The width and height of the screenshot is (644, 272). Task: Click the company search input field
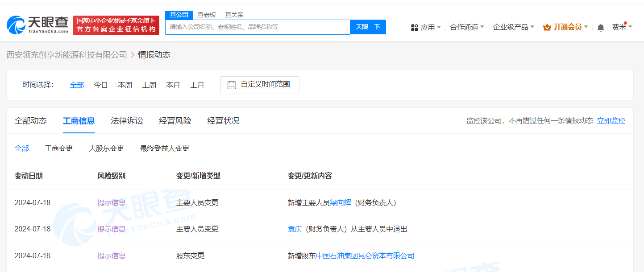click(258, 27)
